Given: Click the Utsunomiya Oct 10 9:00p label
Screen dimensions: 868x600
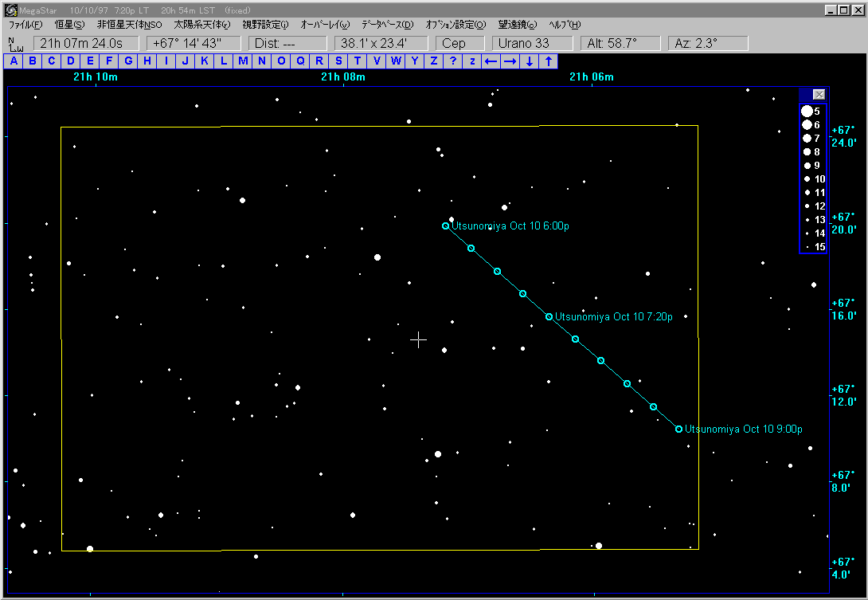Looking at the screenshot, I should tap(744, 429).
